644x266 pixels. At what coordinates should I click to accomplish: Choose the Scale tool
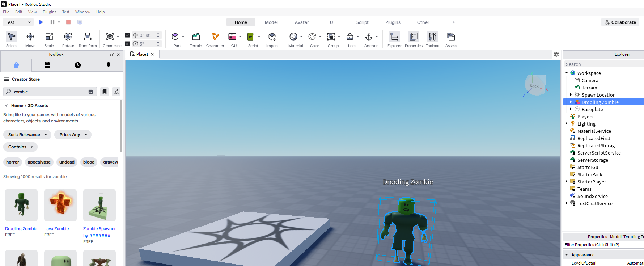49,40
